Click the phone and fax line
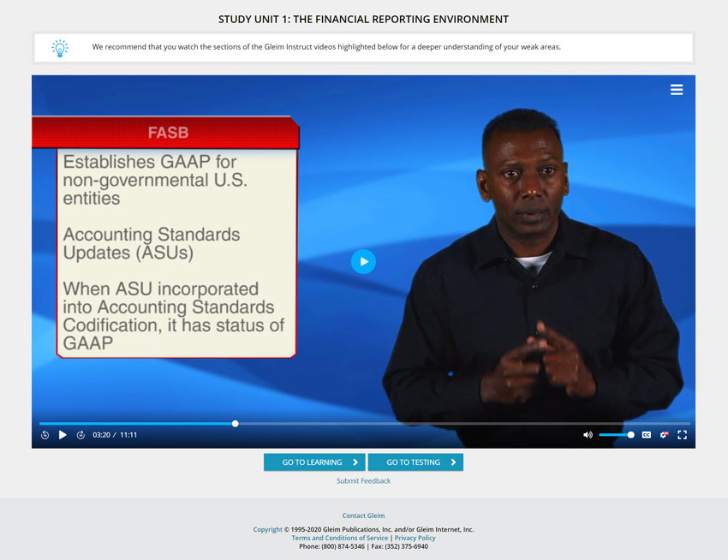 click(x=363, y=546)
